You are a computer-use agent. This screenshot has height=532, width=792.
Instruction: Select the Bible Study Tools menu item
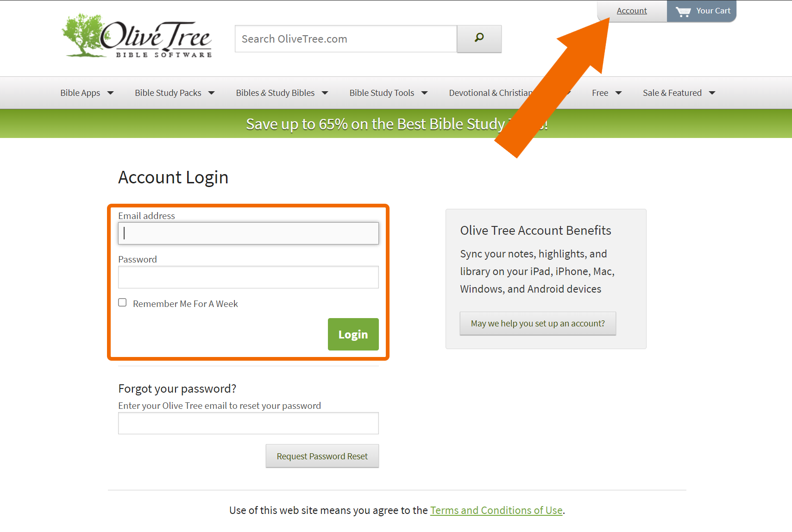coord(382,93)
